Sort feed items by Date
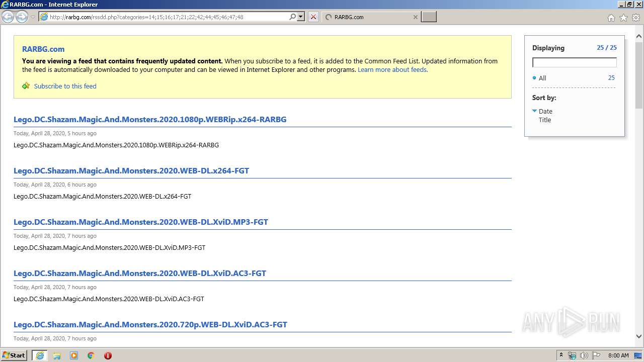 545,112
